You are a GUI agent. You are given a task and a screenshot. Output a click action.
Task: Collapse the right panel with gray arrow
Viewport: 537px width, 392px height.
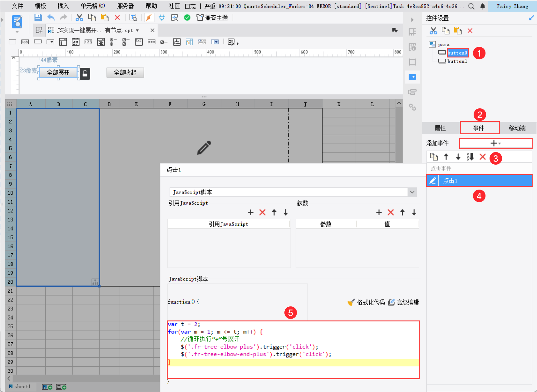coord(412,20)
